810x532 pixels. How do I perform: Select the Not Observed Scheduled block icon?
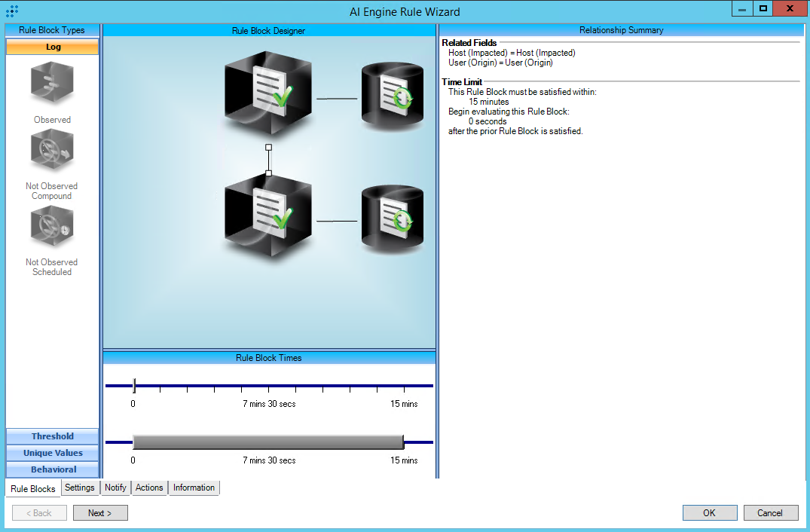52,227
